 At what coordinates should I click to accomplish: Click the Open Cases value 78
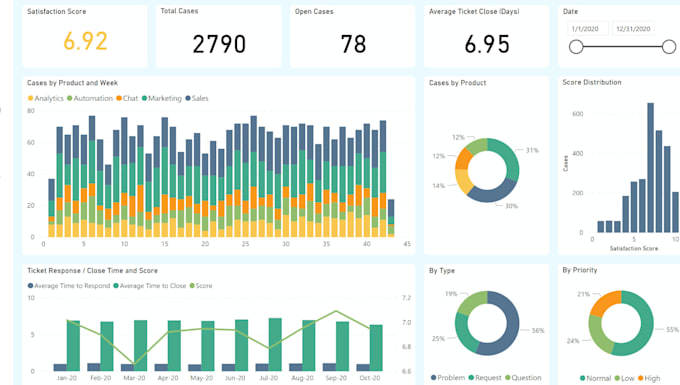coord(353,44)
